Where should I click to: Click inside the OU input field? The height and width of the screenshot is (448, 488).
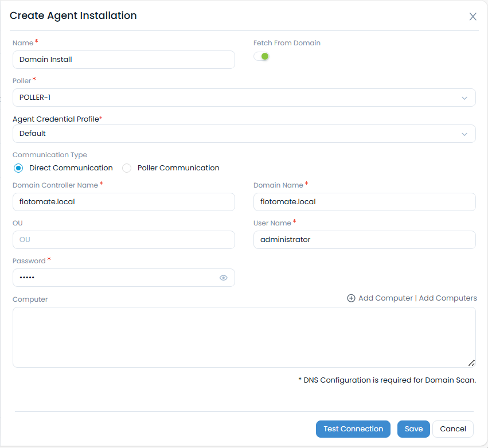coord(124,240)
